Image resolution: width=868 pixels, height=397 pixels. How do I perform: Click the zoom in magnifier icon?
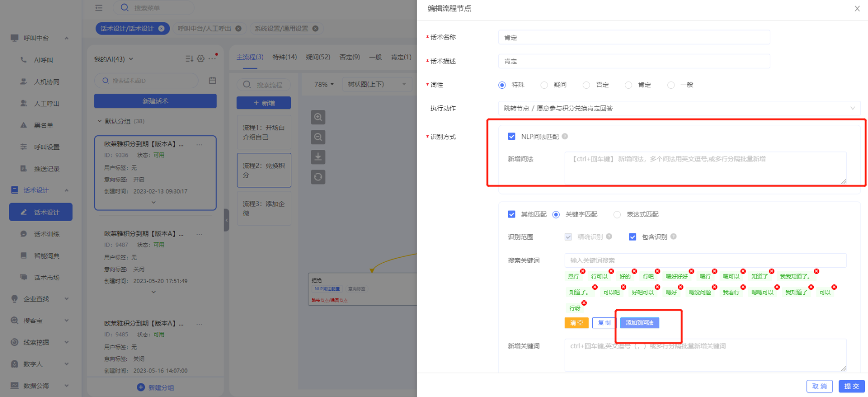tap(318, 117)
